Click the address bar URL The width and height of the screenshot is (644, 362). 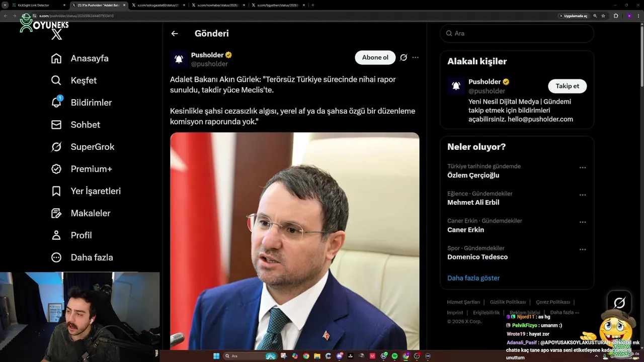coord(76,16)
